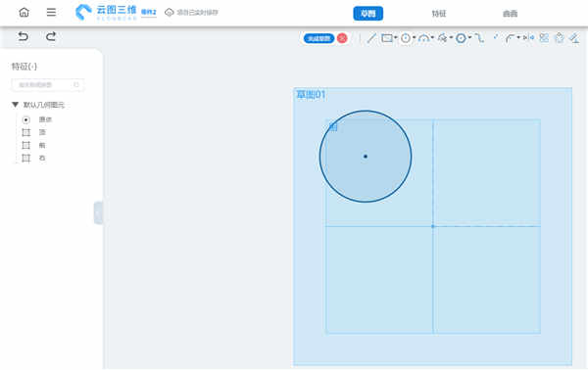Select the Arc tool

pos(423,38)
